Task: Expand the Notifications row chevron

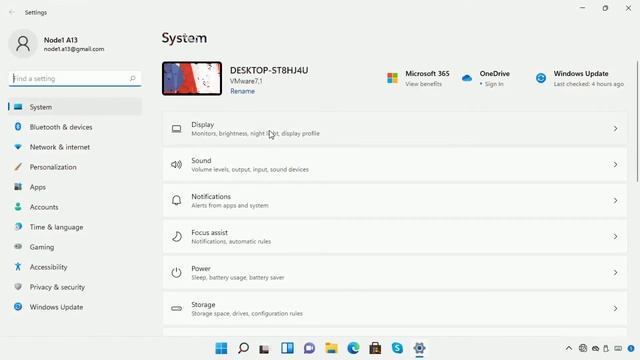Action: [615, 201]
